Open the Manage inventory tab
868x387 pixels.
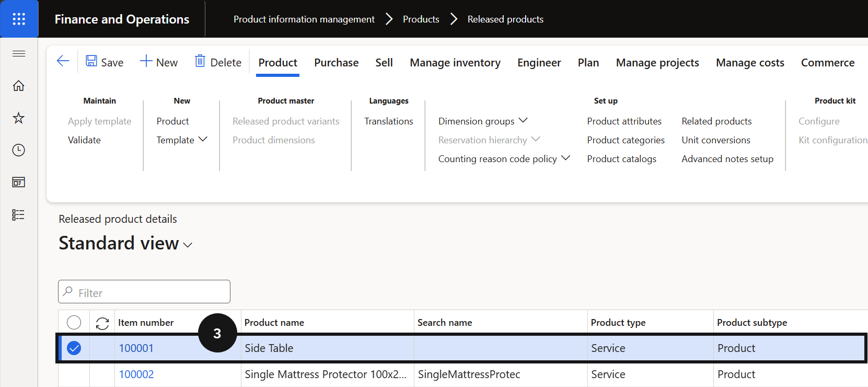455,63
